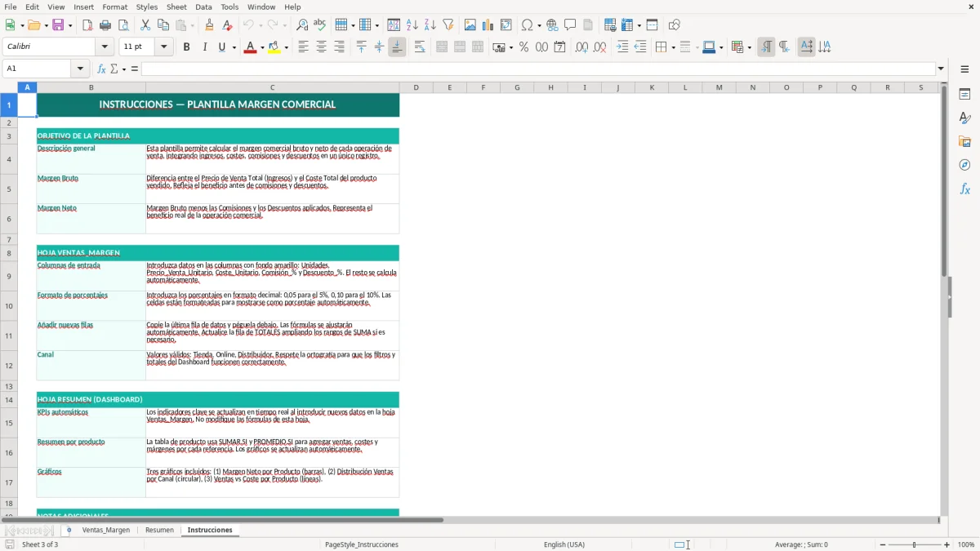Run the Spelling check icon
980x551 pixels.
[x=320, y=25]
